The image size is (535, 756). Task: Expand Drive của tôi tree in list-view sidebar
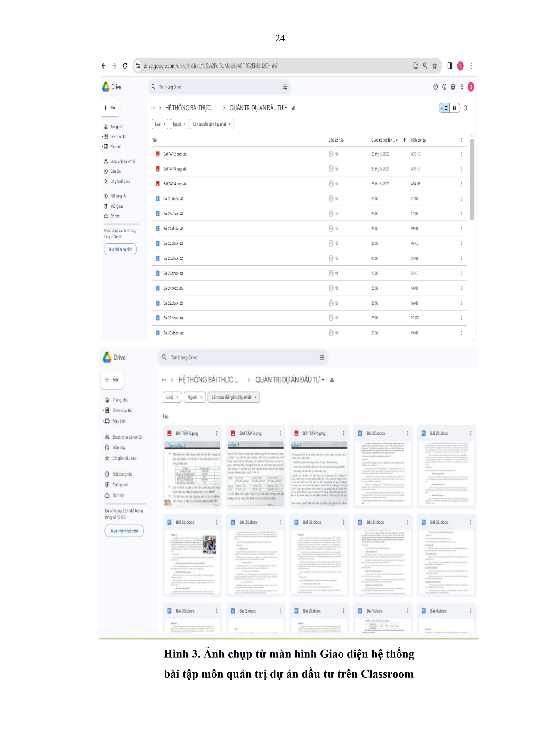click(103, 137)
